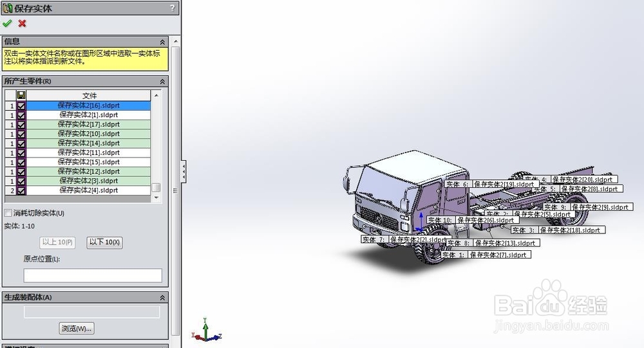This screenshot has height=348, width=644.
Task: Open help via the question mark icon
Action: pos(173,8)
